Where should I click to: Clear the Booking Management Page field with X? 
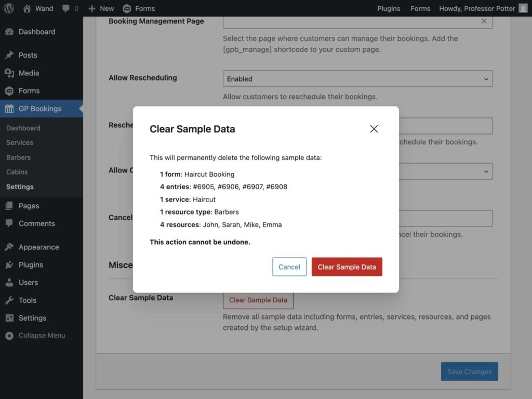[484, 21]
